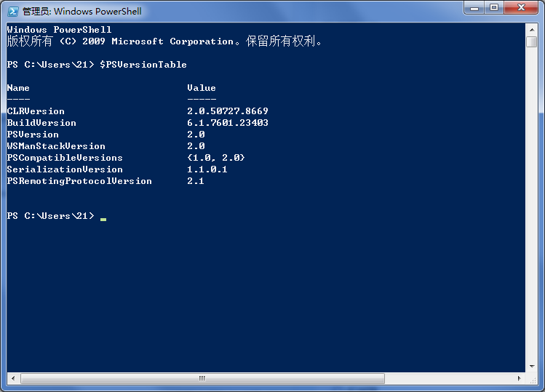Click the horizontal scrollbar thumb grip

tap(202, 378)
